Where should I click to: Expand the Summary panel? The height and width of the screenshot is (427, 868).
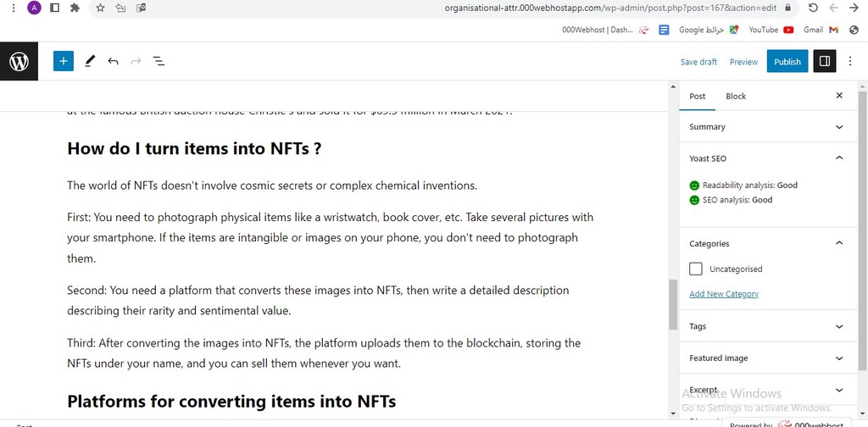[766, 127]
